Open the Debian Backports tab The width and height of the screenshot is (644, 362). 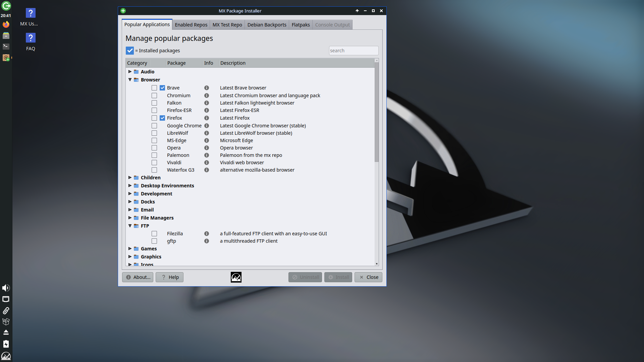267,25
